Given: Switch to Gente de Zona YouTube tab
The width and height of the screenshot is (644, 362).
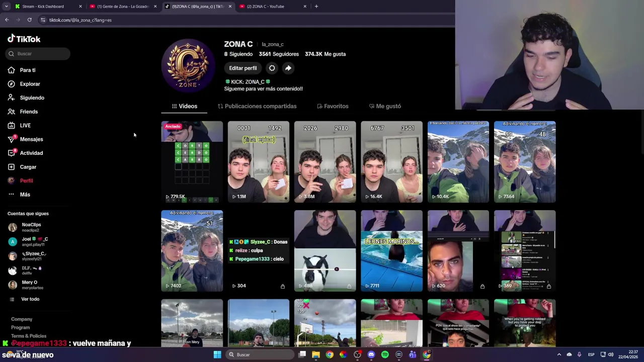Looking at the screenshot, I should [x=123, y=7].
